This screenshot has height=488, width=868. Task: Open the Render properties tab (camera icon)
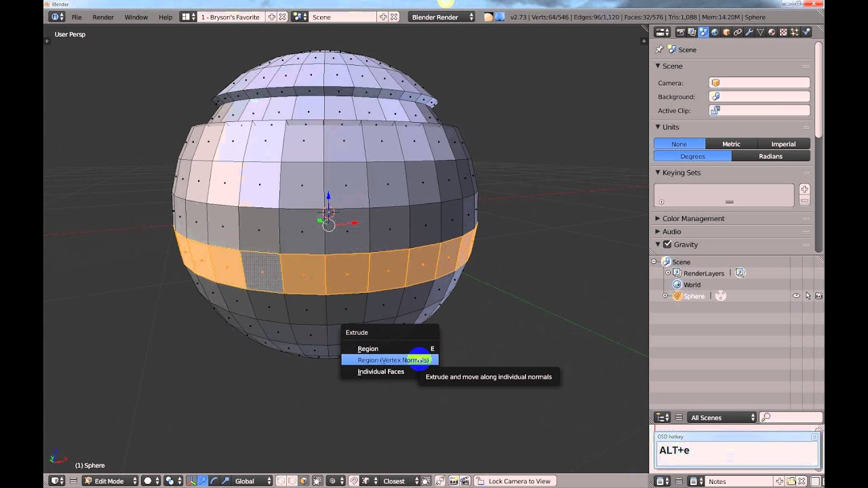[x=681, y=32]
